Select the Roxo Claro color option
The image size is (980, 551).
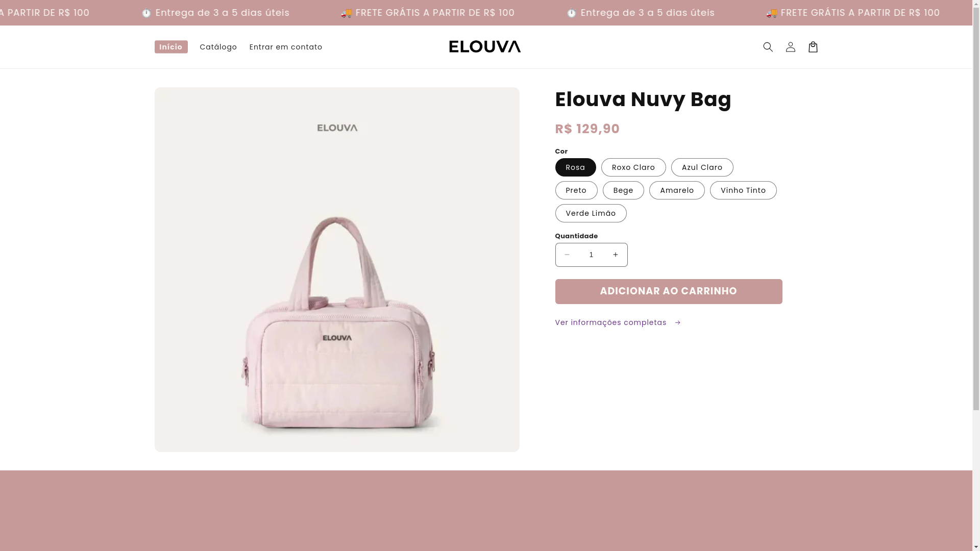[633, 167]
